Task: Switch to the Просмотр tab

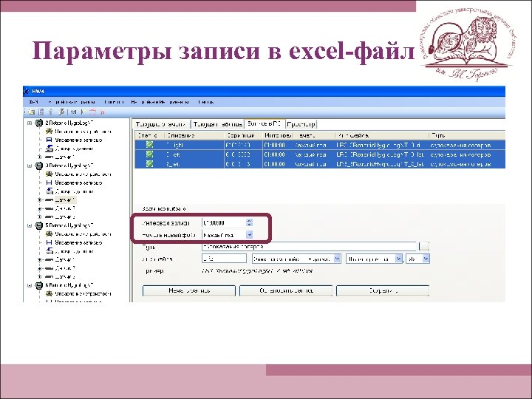Action: click(301, 124)
